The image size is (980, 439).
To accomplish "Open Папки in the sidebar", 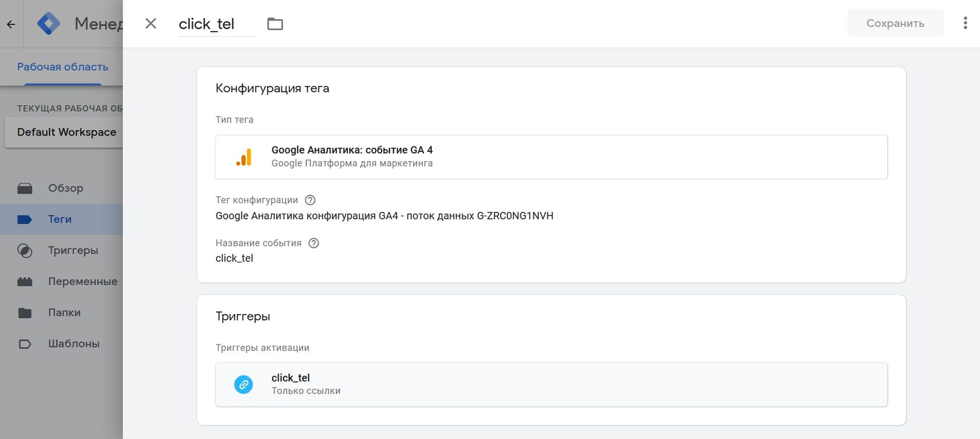I will tap(61, 312).
